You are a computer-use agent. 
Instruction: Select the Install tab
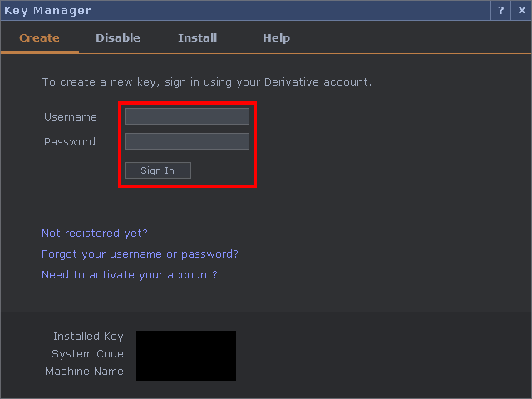click(x=198, y=38)
